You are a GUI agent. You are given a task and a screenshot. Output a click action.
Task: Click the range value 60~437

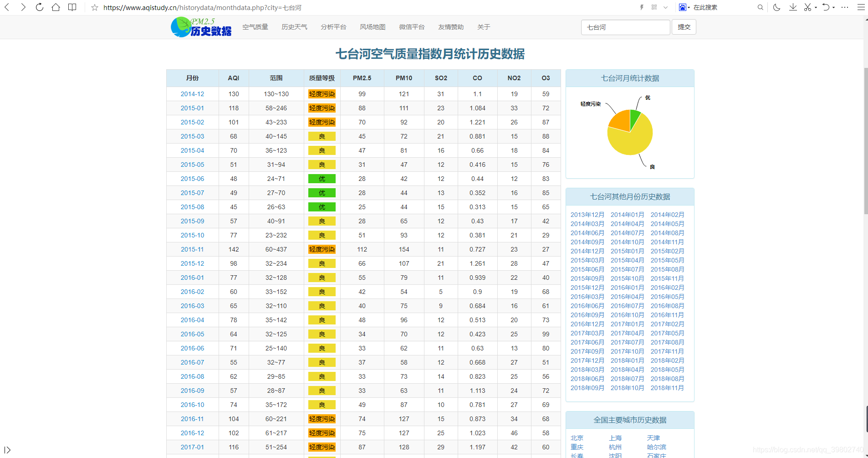point(276,249)
